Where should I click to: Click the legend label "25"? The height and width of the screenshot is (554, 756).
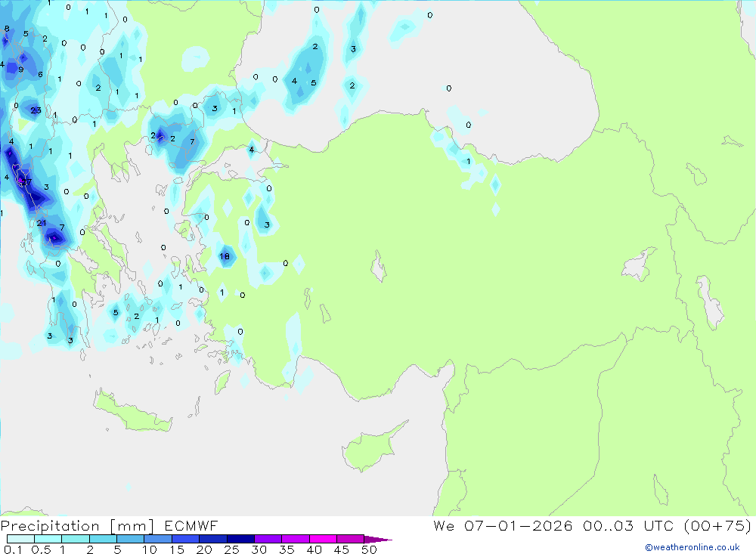click(231, 549)
